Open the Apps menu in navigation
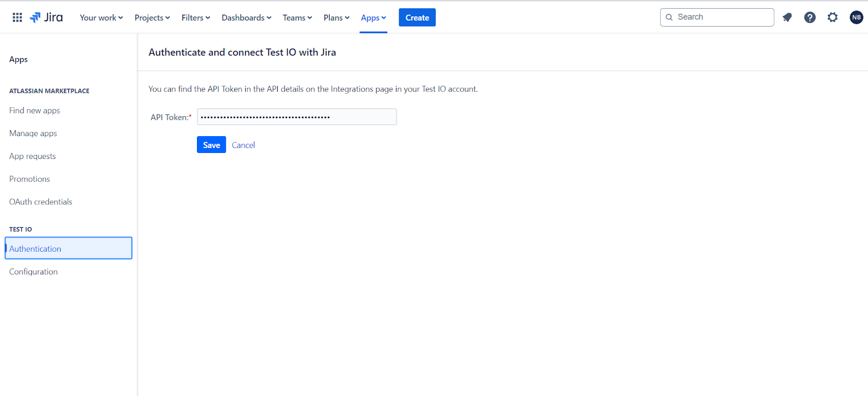This screenshot has height=396, width=868. pos(373,17)
